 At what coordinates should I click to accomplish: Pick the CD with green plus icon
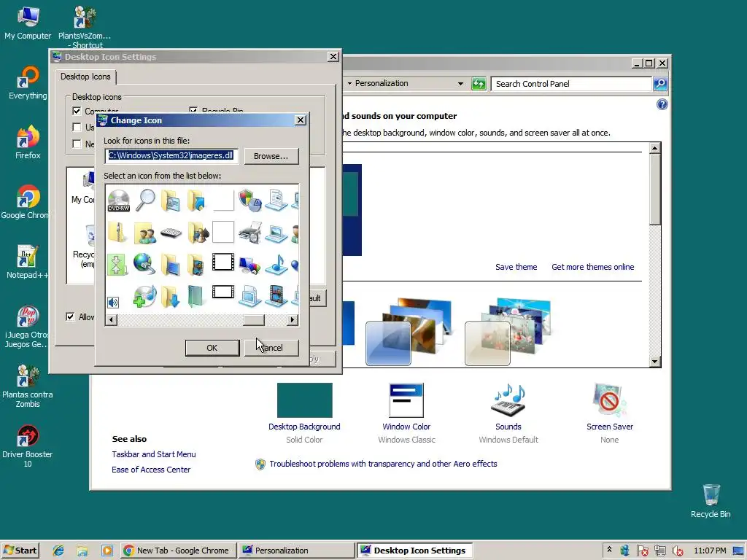point(145,296)
